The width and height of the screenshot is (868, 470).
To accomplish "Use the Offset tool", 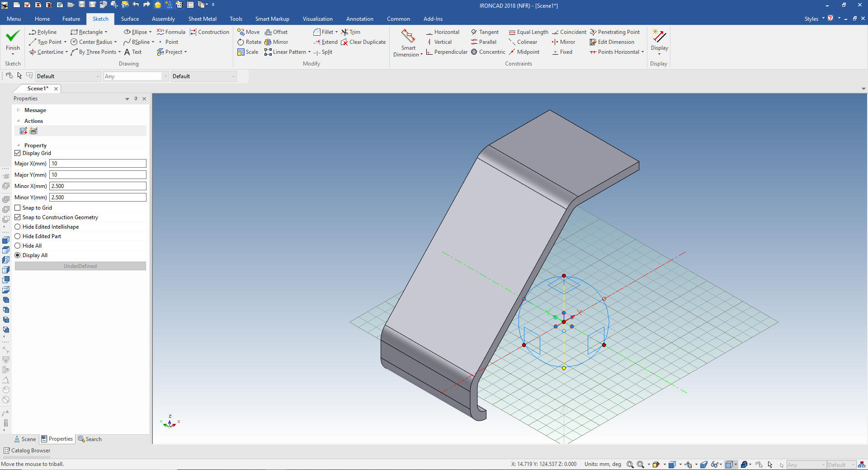I will pyautogui.click(x=276, y=32).
